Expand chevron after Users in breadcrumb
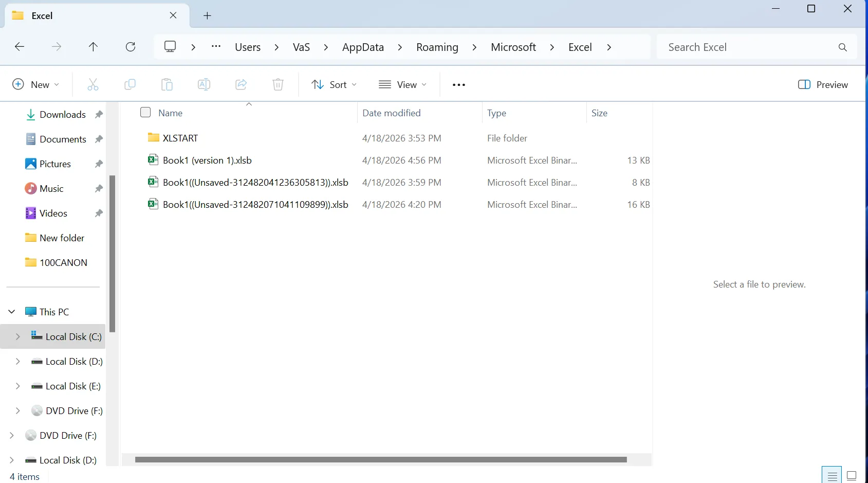The image size is (868, 483). point(276,47)
